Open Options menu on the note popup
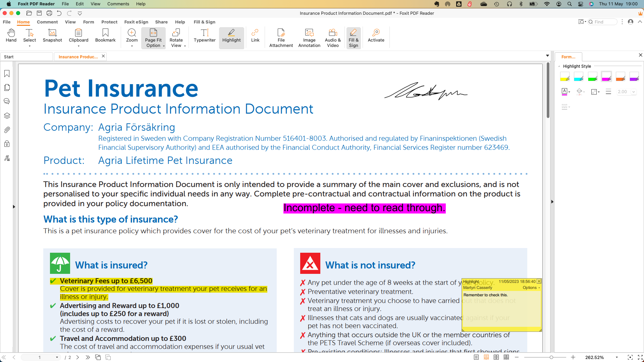This screenshot has width=644, height=362. point(531,288)
